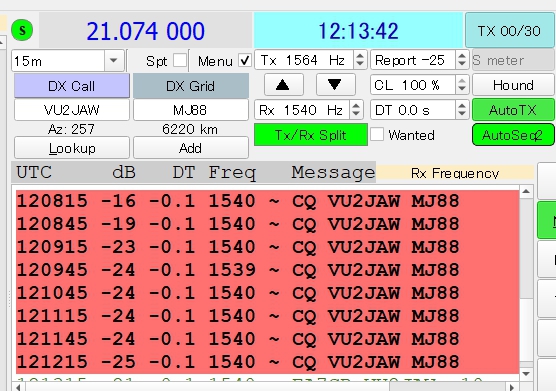Click the CL 100 % field
This screenshot has width=556, height=391.
[x=412, y=85]
